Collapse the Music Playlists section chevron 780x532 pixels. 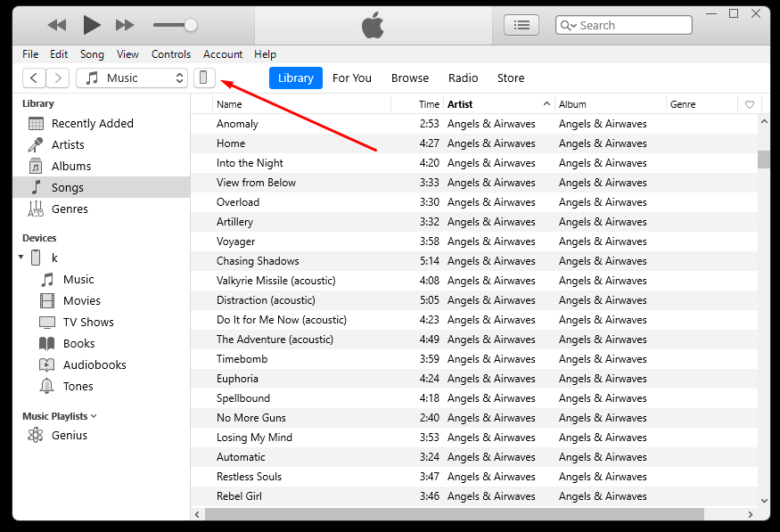[94, 416]
